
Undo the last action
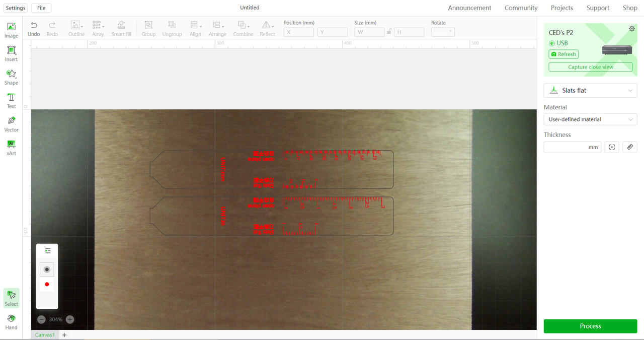coord(34,29)
